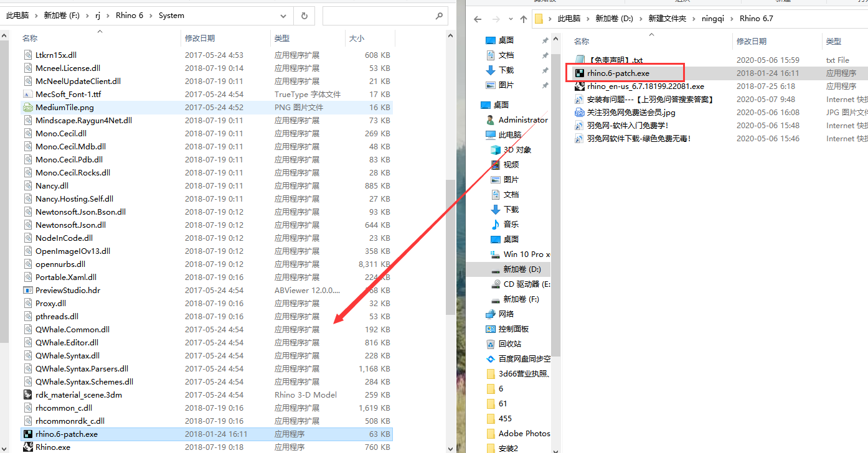The height and width of the screenshot is (453, 868).
Task: Expand the chevron after Rhino 6 in left breadcrumb
Action: click(151, 16)
